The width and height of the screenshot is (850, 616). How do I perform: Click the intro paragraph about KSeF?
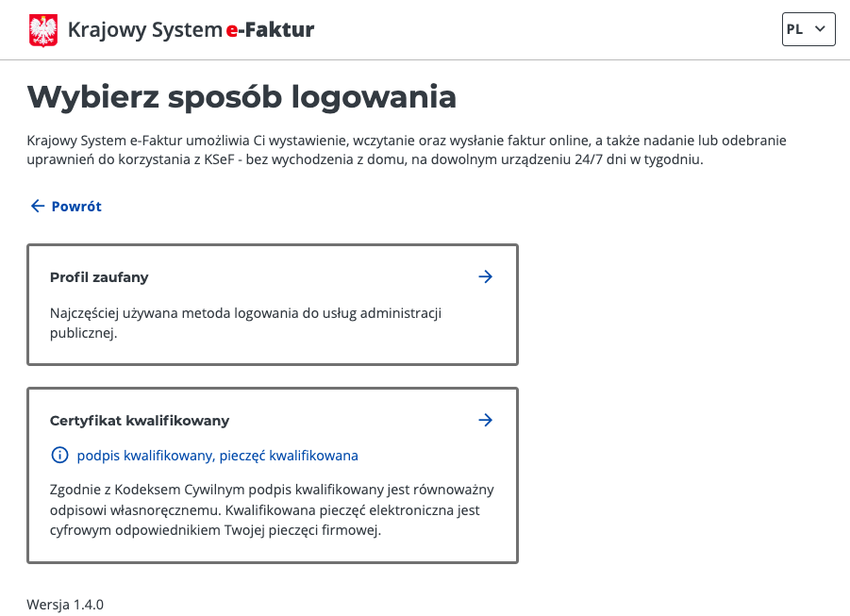[x=407, y=150]
